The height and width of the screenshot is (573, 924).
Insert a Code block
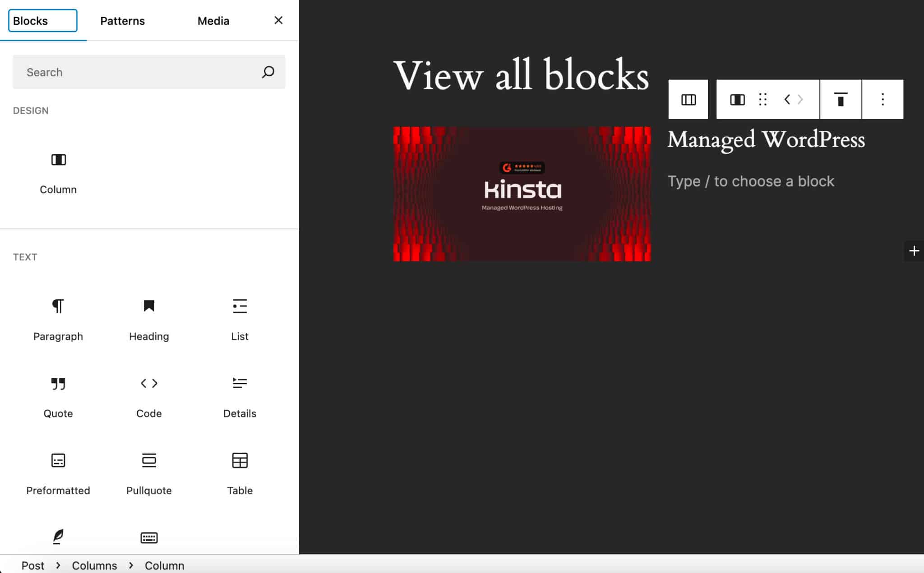click(x=149, y=395)
